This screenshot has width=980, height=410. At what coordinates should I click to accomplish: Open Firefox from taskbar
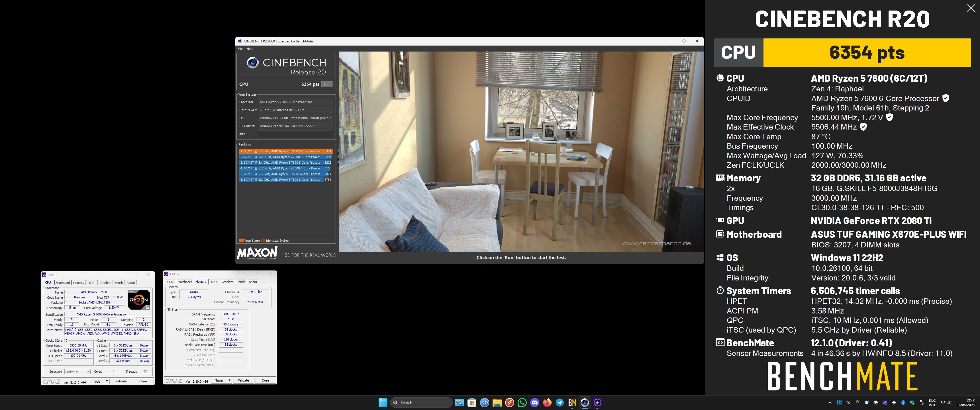pyautogui.click(x=547, y=402)
